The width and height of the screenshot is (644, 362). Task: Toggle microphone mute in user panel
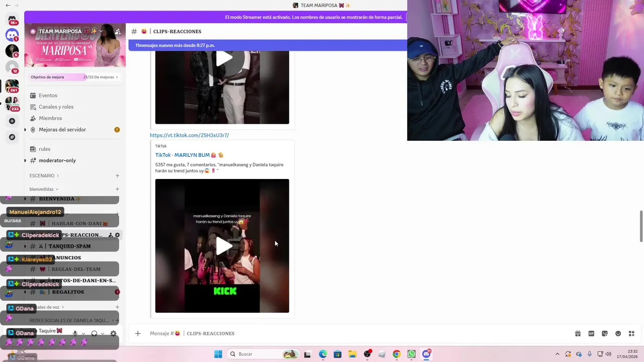point(75,333)
